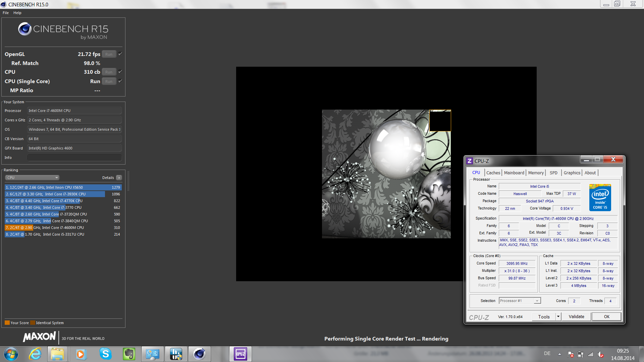Switch to the Memory tab in CPU-Z
This screenshot has height=362, width=644.
pyautogui.click(x=536, y=173)
